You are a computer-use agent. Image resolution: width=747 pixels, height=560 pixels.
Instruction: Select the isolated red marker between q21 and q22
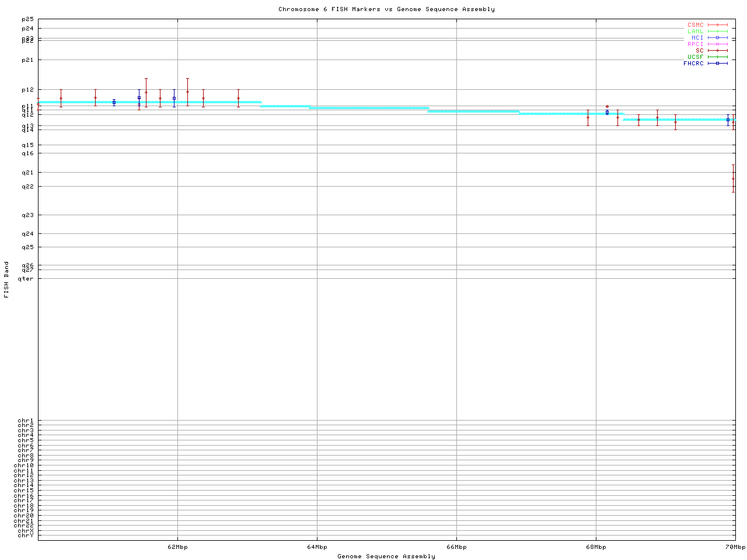(x=733, y=178)
